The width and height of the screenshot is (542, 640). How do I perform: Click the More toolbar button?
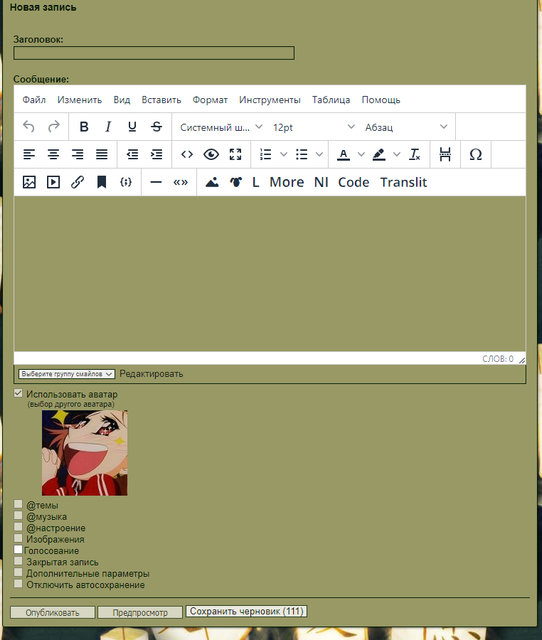287,182
